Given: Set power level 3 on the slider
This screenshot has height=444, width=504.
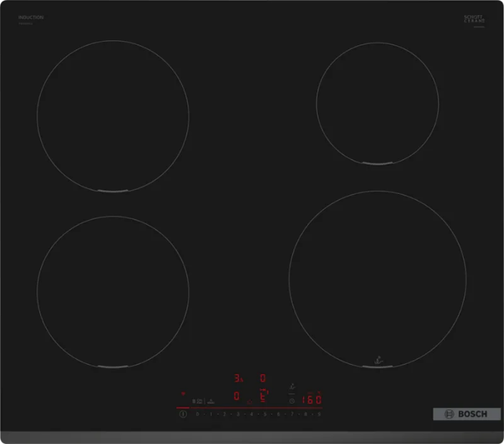Looking at the screenshot, I should [238, 414].
